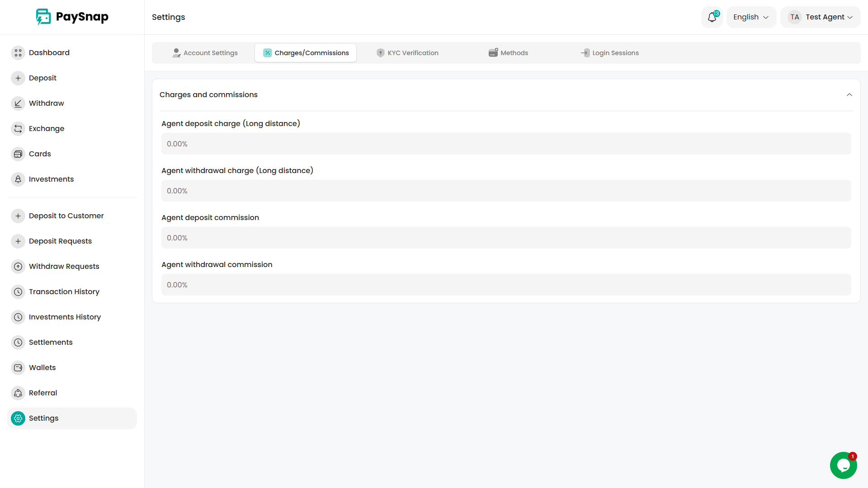Open the Methods tab

(x=508, y=53)
